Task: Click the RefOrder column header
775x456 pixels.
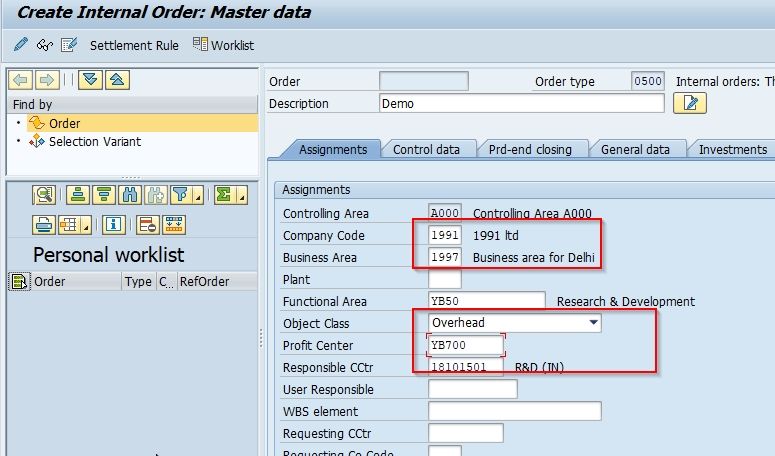Action: (217, 281)
